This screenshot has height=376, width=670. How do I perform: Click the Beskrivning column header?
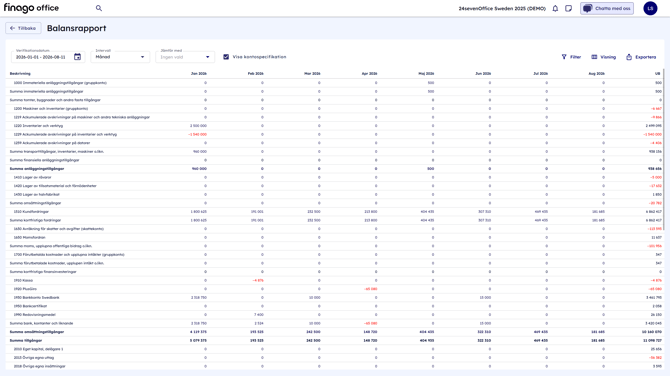pyautogui.click(x=20, y=73)
